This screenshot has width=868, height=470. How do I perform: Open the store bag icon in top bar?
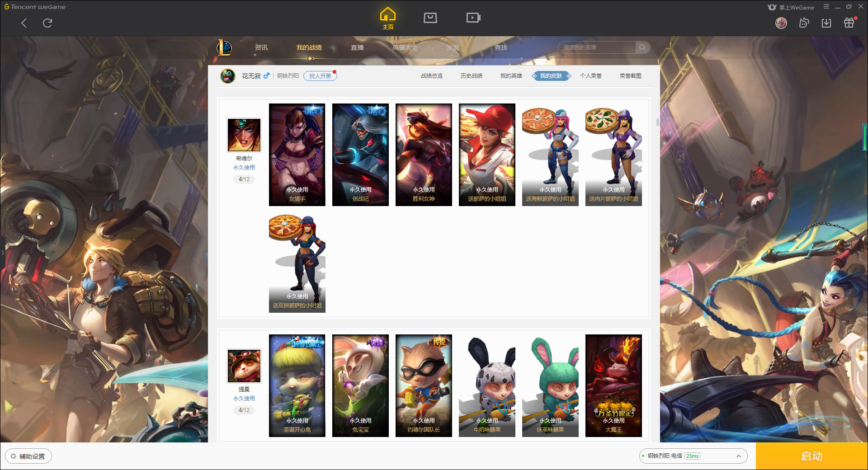[430, 18]
